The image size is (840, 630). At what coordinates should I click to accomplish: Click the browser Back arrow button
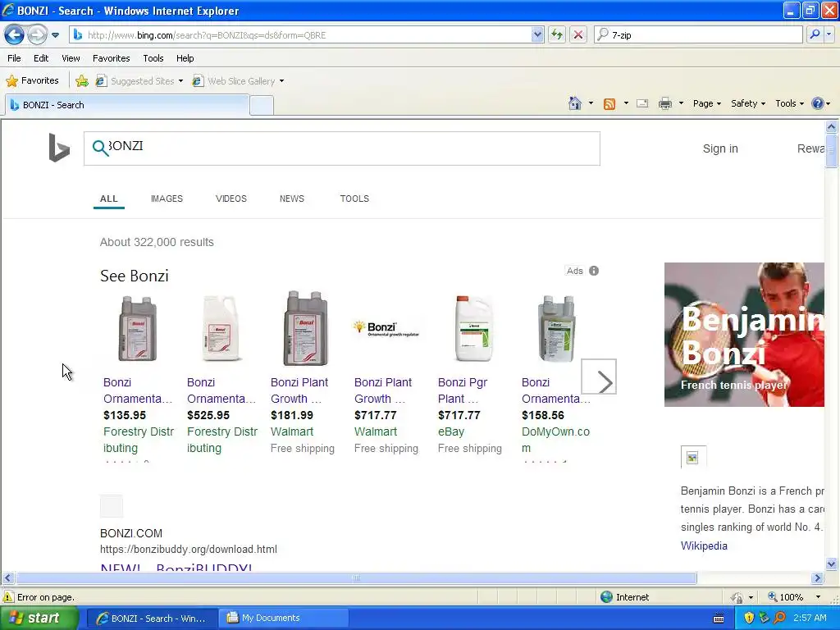[15, 35]
